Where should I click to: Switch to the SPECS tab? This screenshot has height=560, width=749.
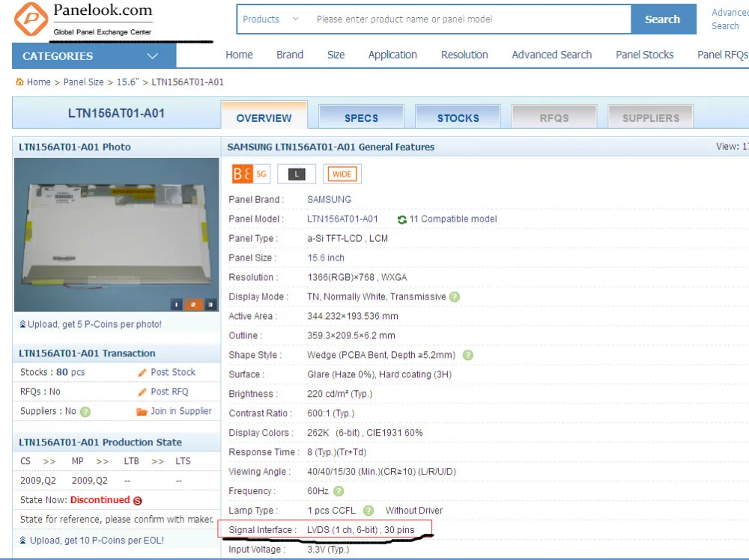[361, 117]
